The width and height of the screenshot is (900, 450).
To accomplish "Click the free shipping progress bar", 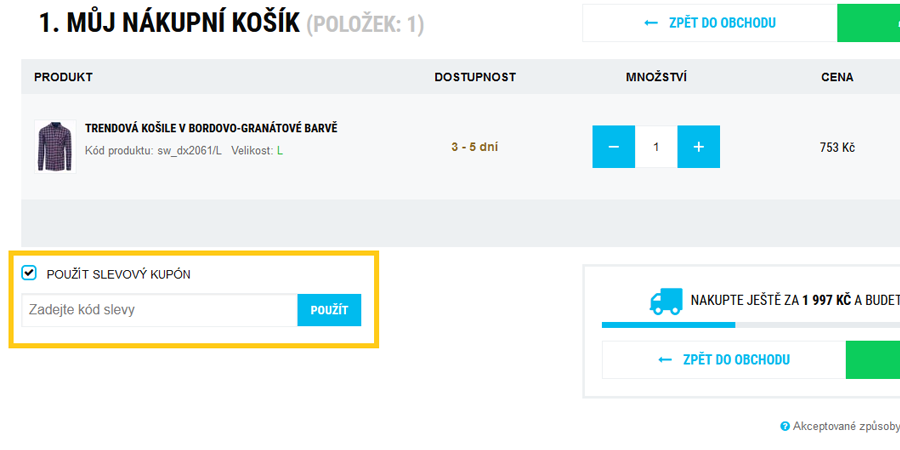I will [x=750, y=325].
